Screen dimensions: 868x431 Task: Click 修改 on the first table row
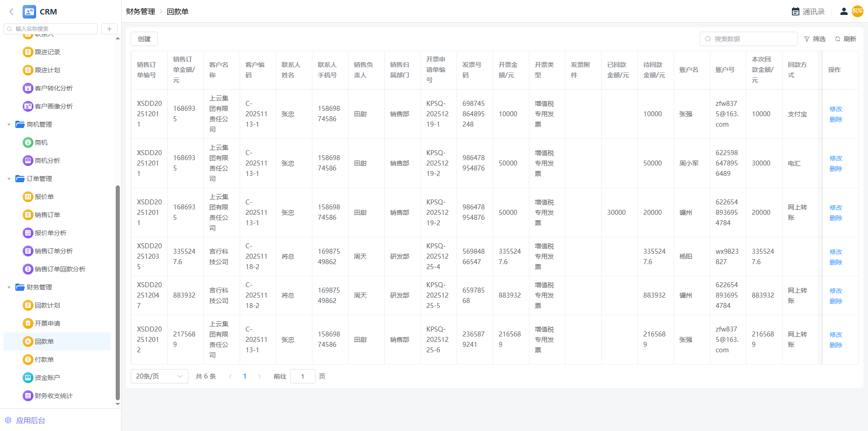(835, 109)
